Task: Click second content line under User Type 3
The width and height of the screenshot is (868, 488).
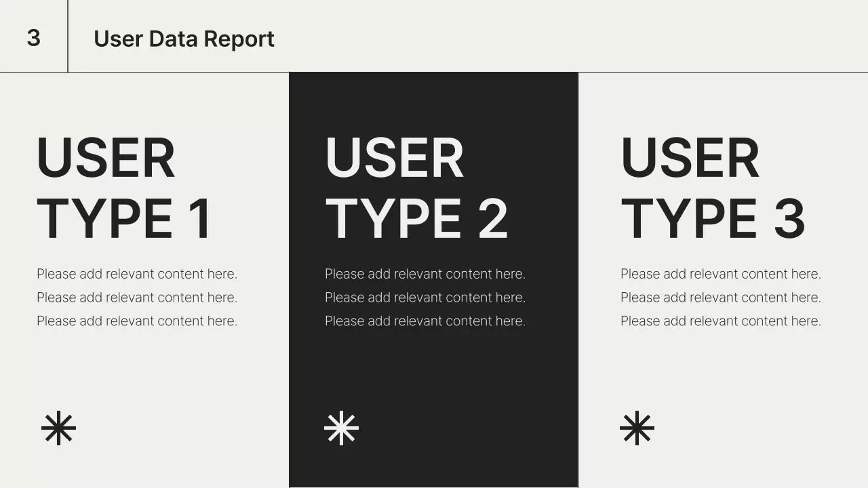Action: [x=721, y=298]
